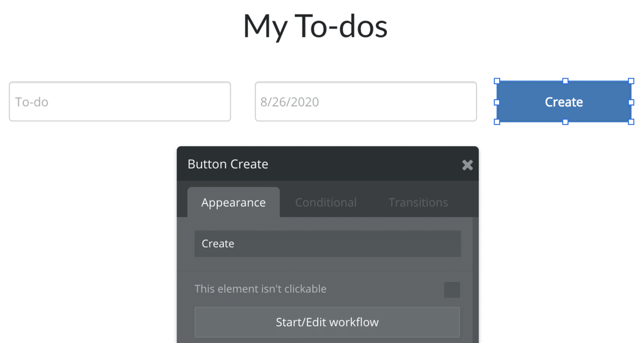The height and width of the screenshot is (343, 644).
Task: Go to the Transitions tab
Action: [x=418, y=203]
